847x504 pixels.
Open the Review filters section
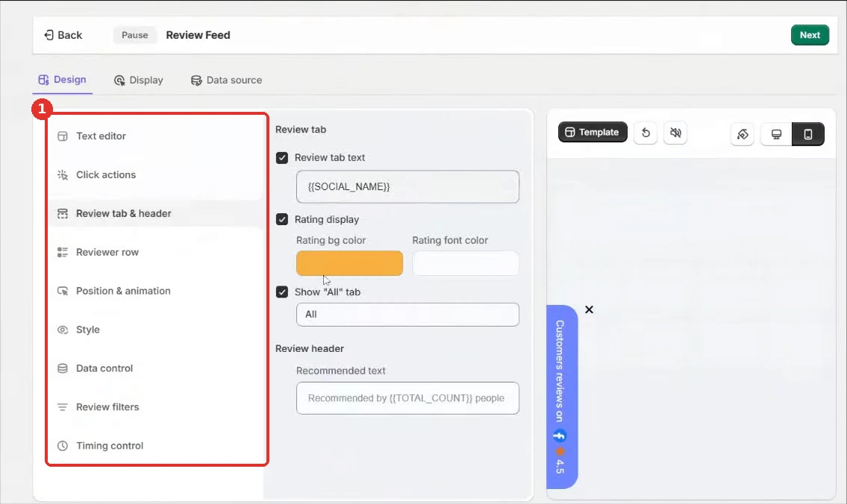(157, 407)
